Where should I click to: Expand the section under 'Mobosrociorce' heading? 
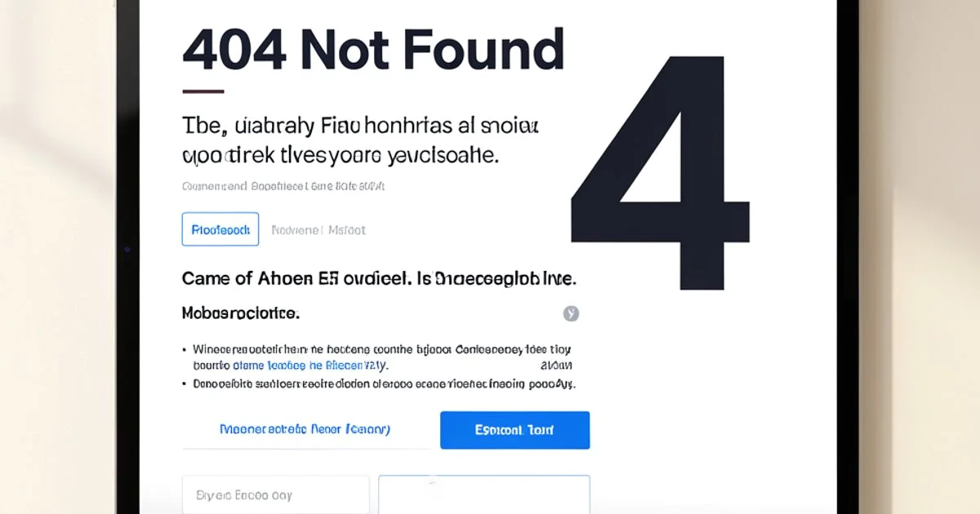click(238, 312)
